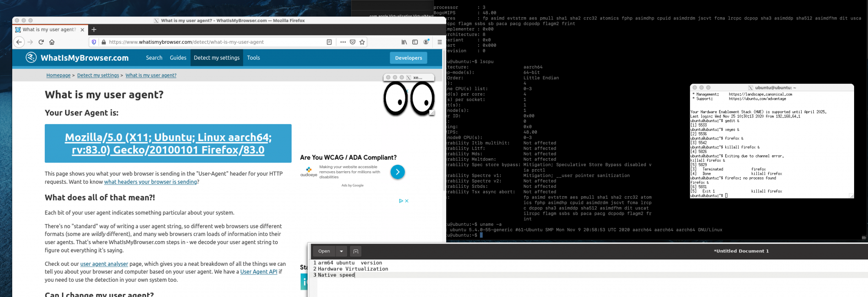Image resolution: width=868 pixels, height=297 pixels.
Task: Click Open button in gedit
Action: (x=324, y=251)
